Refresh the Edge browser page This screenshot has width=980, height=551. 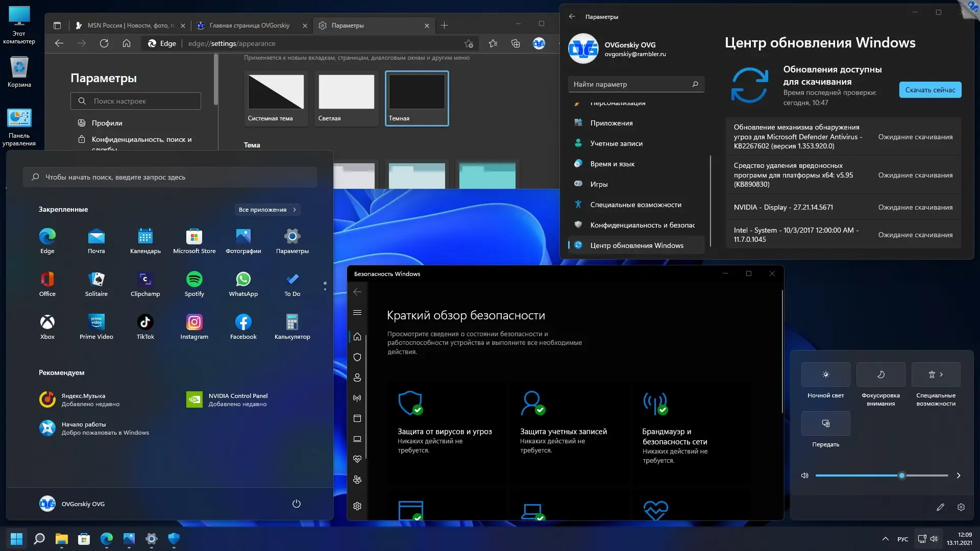(104, 43)
